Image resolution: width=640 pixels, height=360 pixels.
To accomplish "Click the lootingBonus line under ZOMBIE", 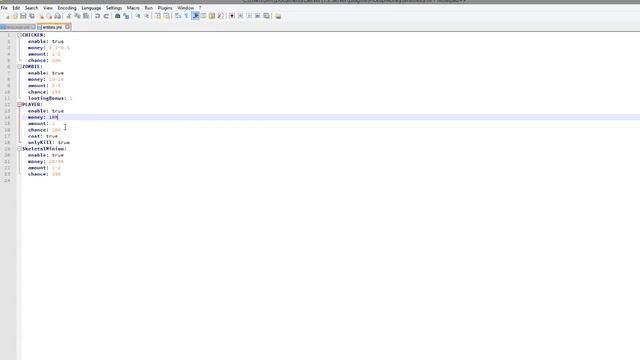I will pyautogui.click(x=50, y=98).
